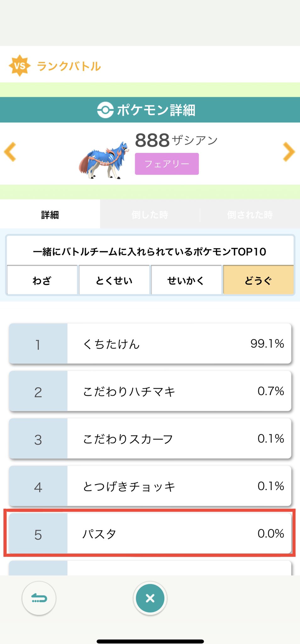The width and height of the screenshot is (300, 644).
Task: Tap the とつげきチョッキ item row
Action: point(150,486)
